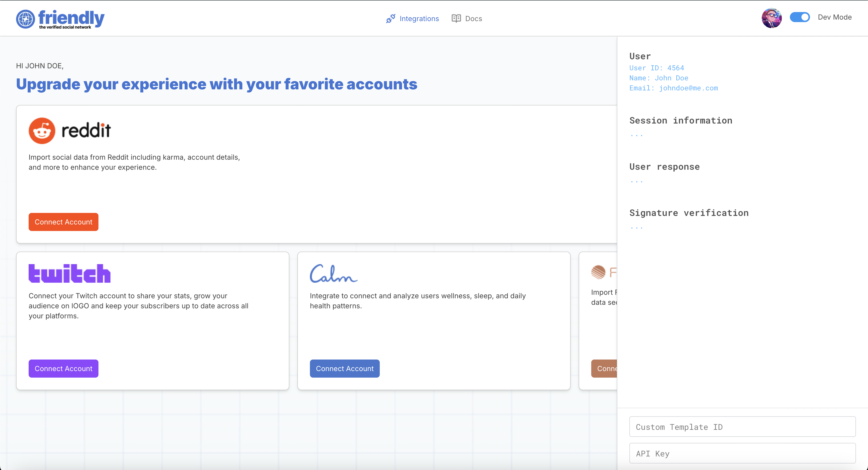Connect the Calm account

coord(344,369)
